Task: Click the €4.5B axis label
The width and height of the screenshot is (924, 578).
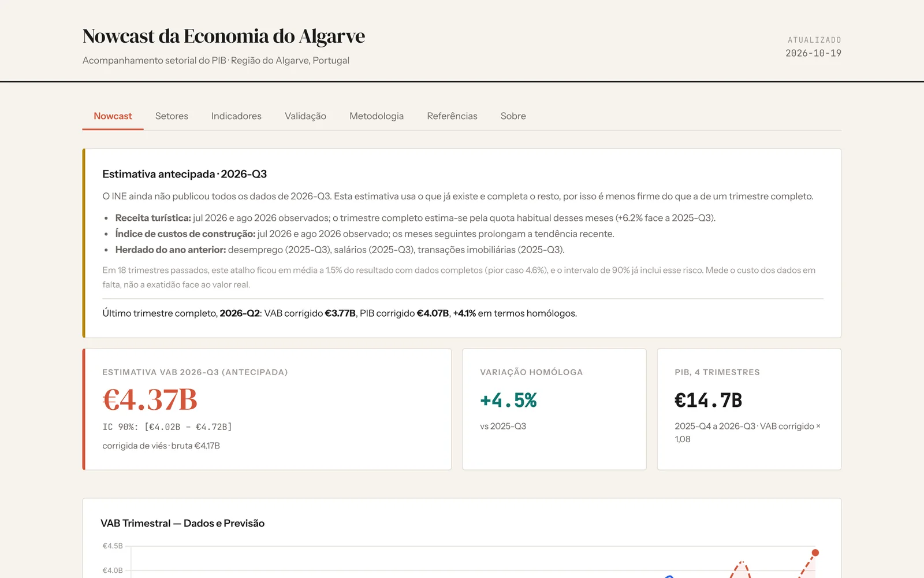Action: [x=113, y=546]
